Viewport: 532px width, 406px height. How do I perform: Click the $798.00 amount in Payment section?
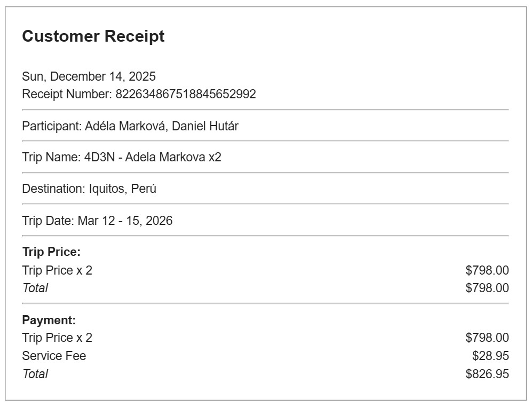487,338
